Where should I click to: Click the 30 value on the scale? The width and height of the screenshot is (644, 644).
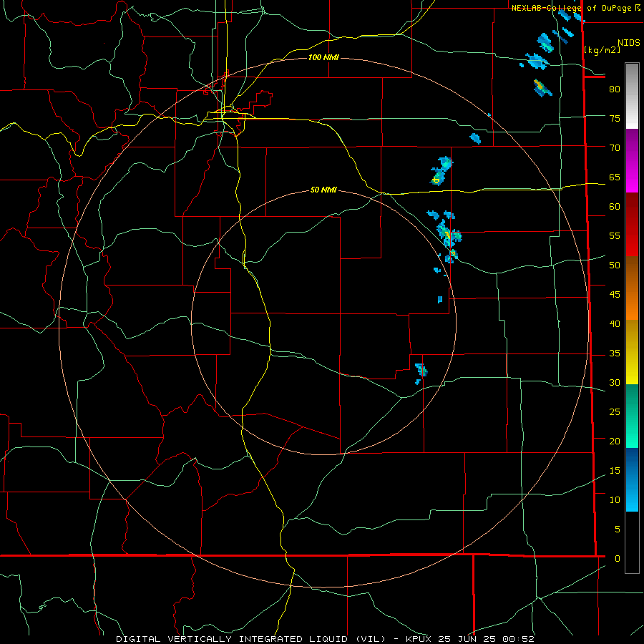click(615, 382)
